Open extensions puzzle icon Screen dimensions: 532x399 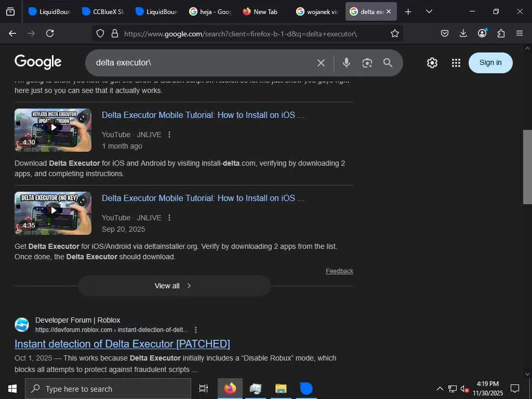tap(501, 33)
